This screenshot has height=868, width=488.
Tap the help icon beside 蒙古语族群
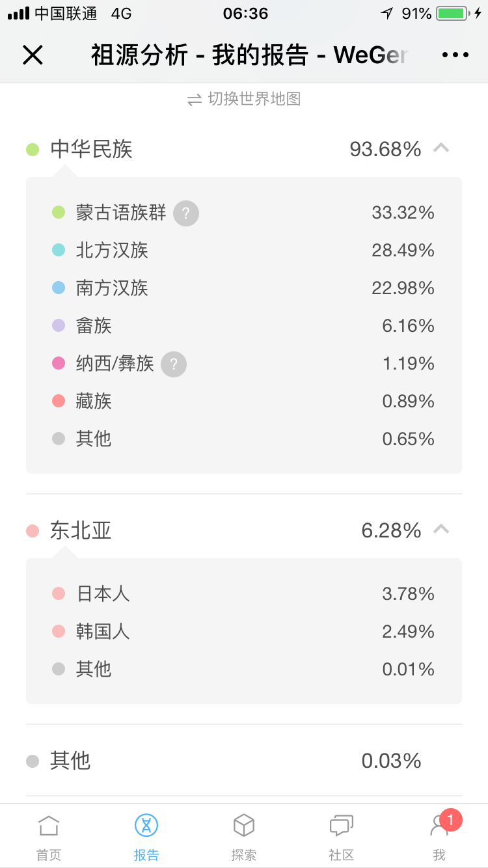(x=186, y=213)
